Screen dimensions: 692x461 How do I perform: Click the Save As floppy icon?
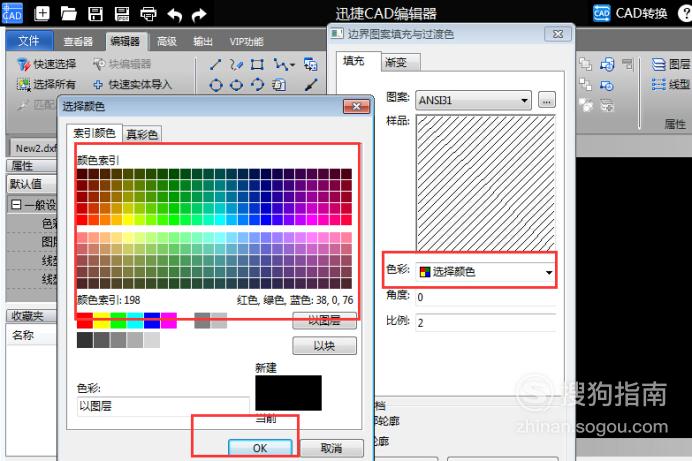(x=122, y=14)
